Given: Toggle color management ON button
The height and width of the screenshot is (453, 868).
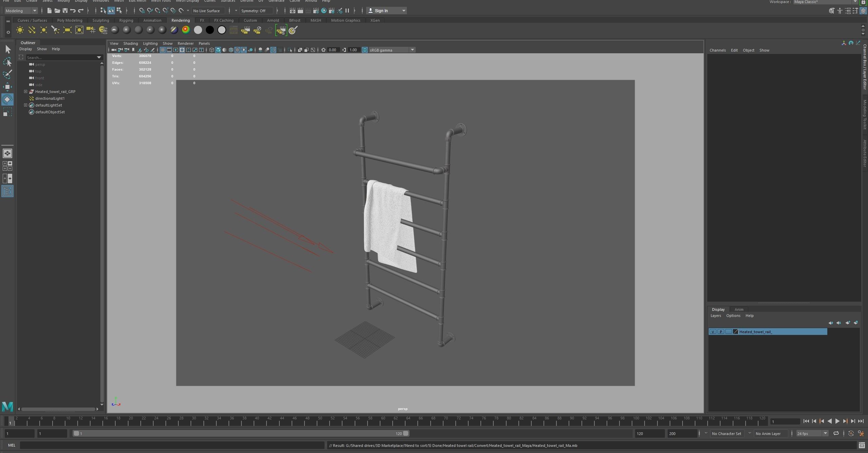Looking at the screenshot, I should click(x=365, y=50).
